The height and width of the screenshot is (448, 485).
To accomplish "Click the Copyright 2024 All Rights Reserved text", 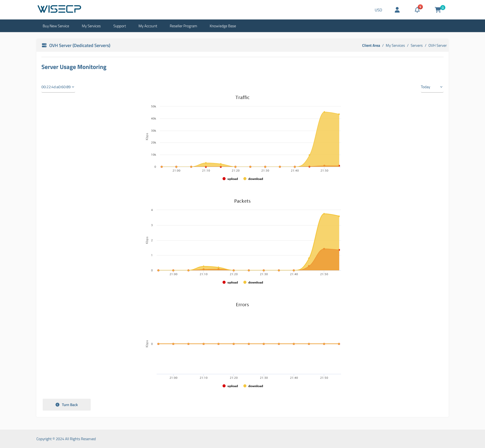I will point(66,439).
